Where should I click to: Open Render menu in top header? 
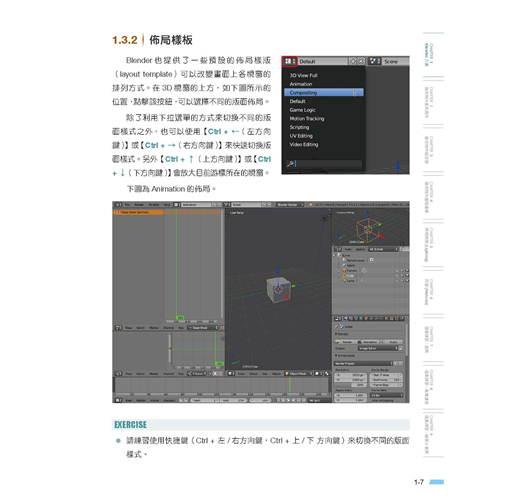pyautogui.click(x=139, y=205)
